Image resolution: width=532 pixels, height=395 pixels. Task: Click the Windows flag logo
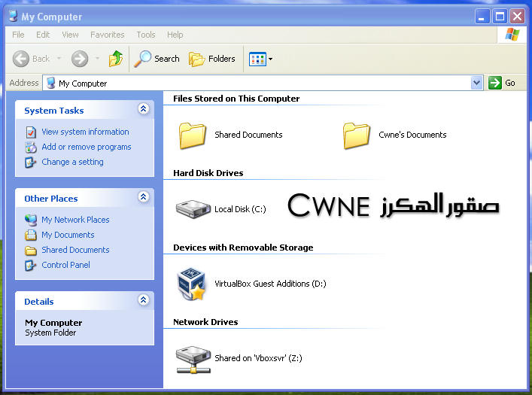pos(512,35)
